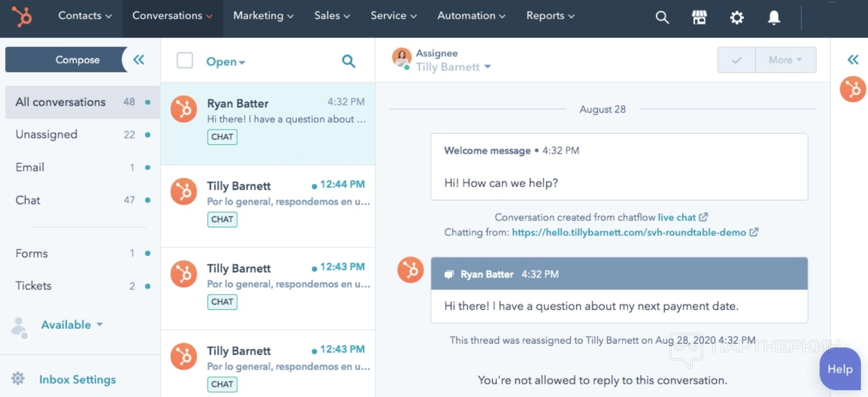Open the notifications bell
The image size is (868, 397).
774,17
